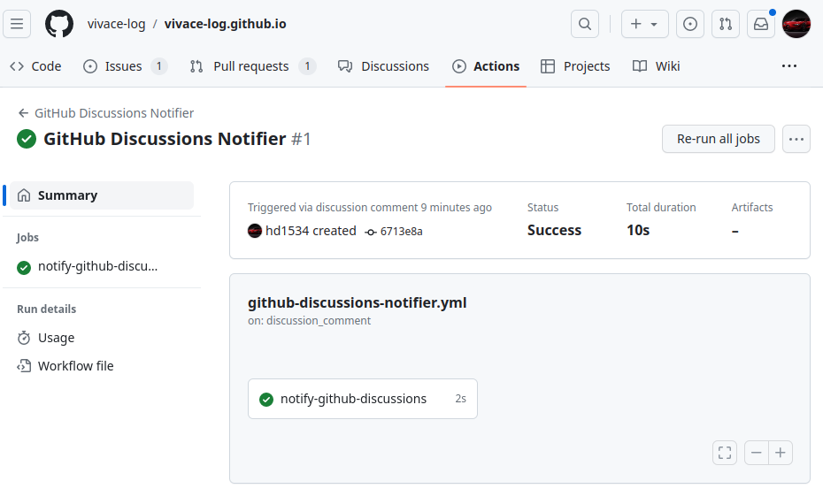Open the hamburger navigation menu
Screen dimensions: 823x504
(17, 24)
